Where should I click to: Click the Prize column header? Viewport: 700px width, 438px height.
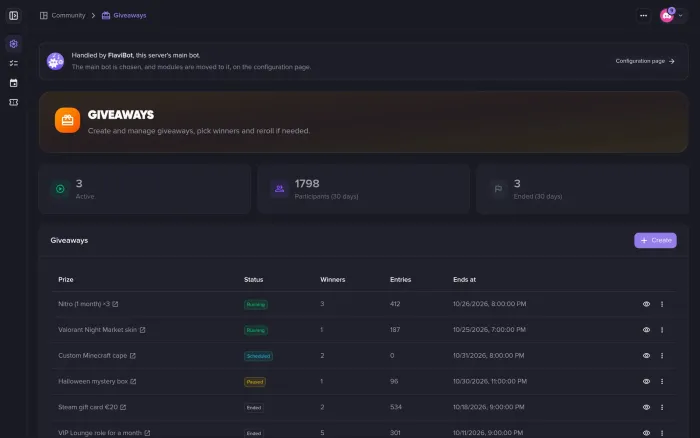(66, 279)
